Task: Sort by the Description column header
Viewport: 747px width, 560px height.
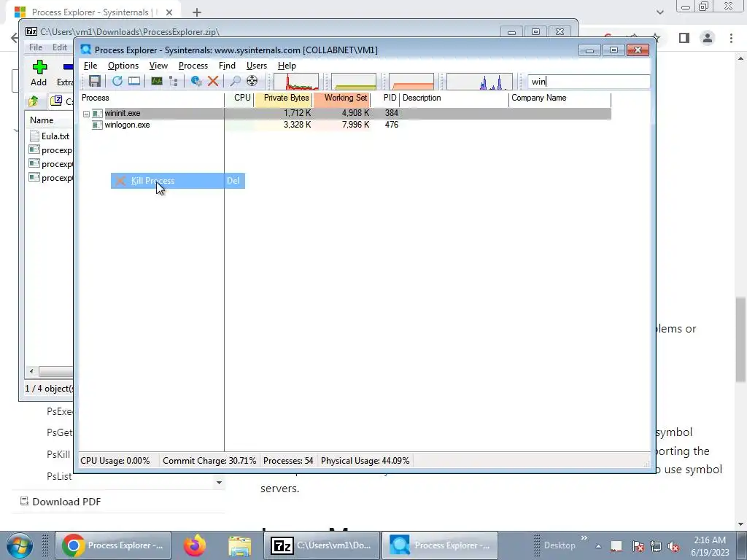Action: point(454,98)
